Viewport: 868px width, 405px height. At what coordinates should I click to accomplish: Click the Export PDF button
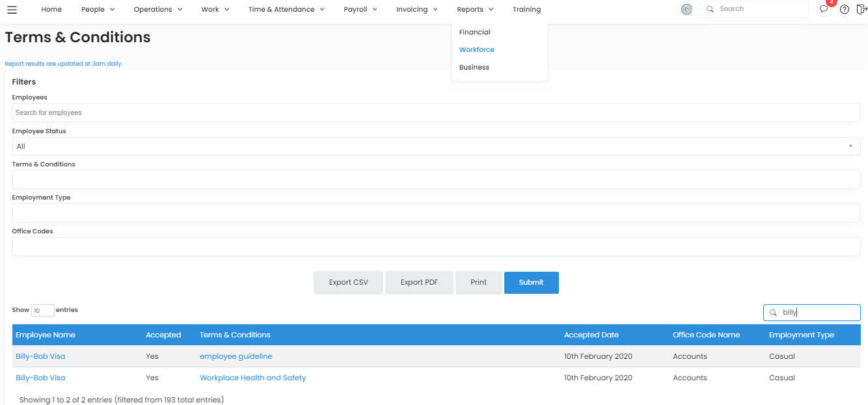[419, 283]
